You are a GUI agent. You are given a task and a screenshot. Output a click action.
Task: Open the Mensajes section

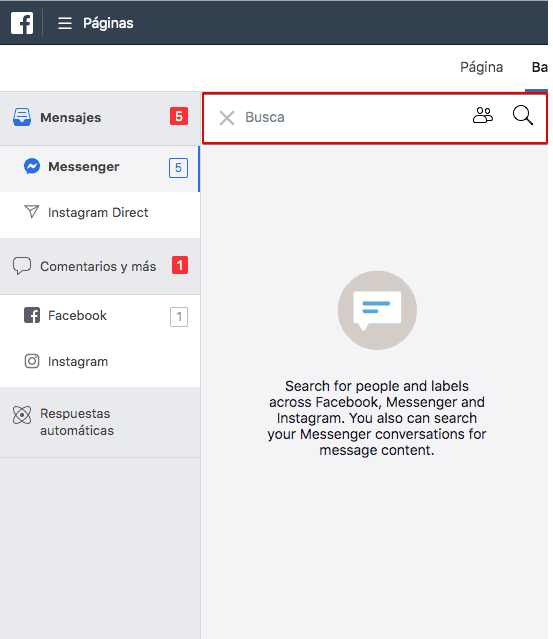[x=100, y=118]
